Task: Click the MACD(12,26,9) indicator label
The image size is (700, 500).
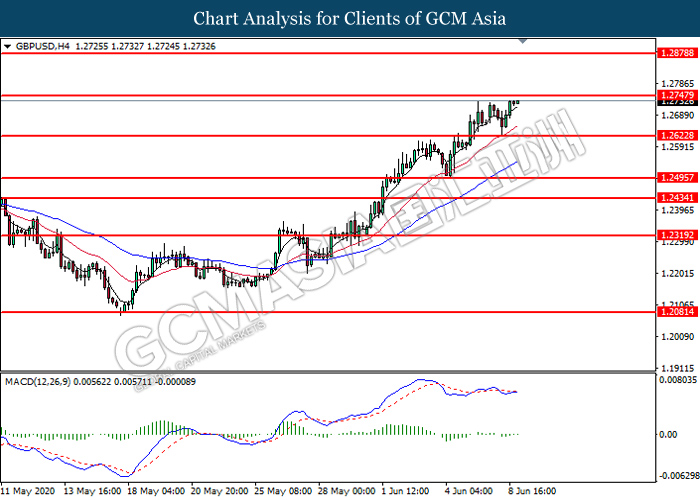Action: pos(38,382)
